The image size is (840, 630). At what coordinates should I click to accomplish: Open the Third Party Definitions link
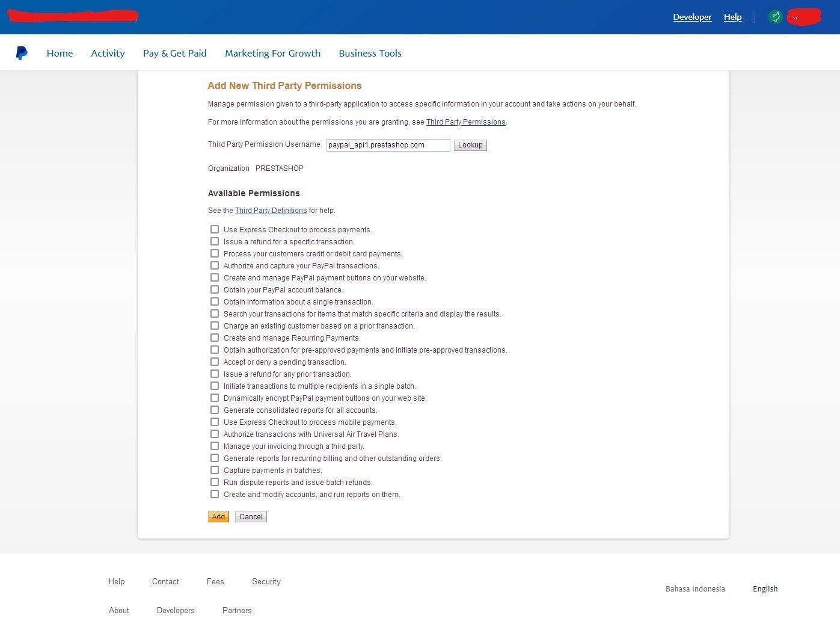coord(271,211)
